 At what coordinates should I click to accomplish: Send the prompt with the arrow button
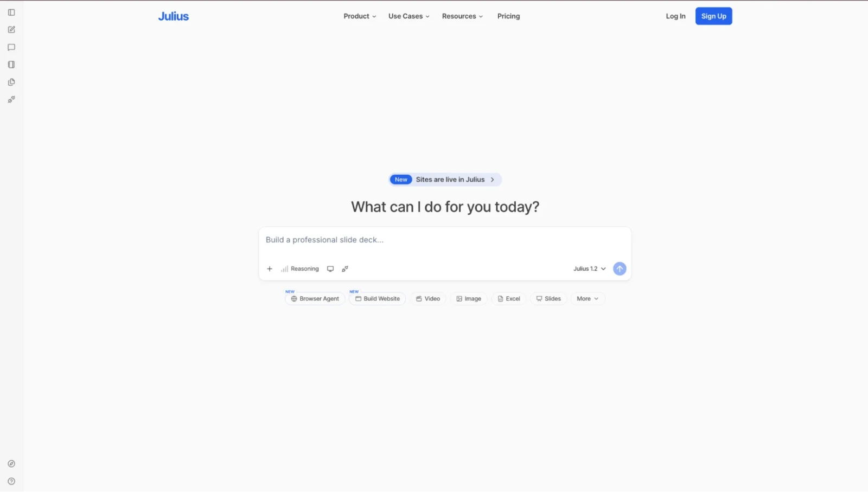620,269
